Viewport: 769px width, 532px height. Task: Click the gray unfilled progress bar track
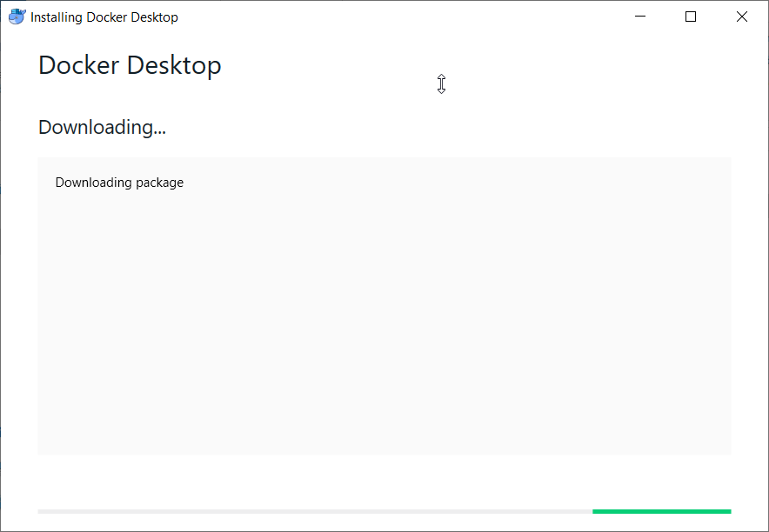coord(313,511)
